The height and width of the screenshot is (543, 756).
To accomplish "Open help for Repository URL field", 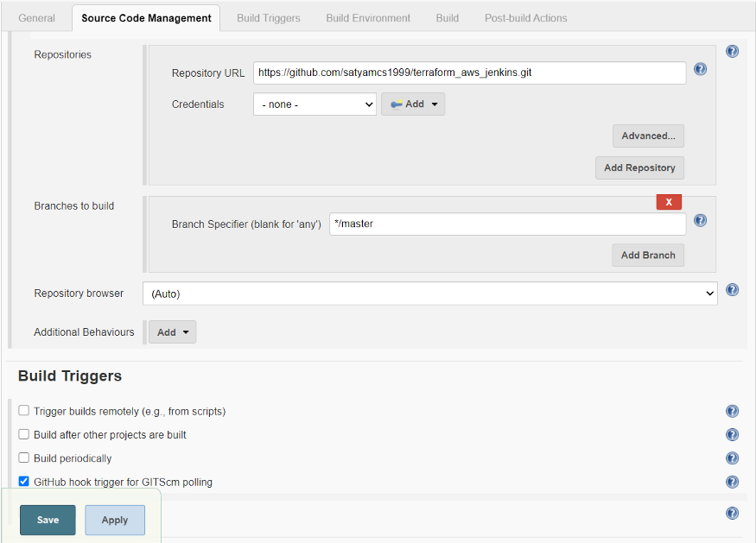I will 700,69.
